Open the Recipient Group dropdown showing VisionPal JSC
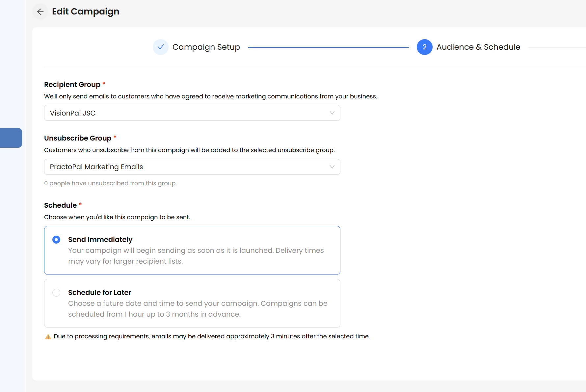Image resolution: width=586 pixels, height=392 pixels. 192,113
